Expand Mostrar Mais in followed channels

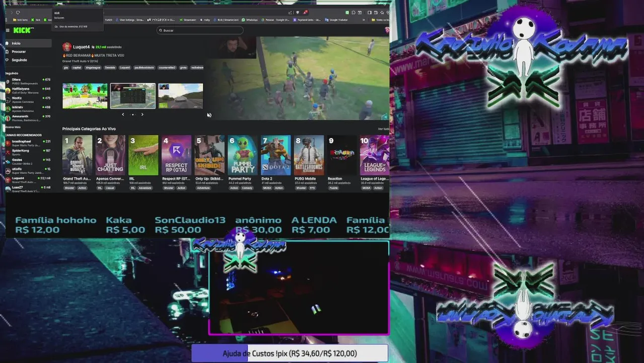point(13,127)
